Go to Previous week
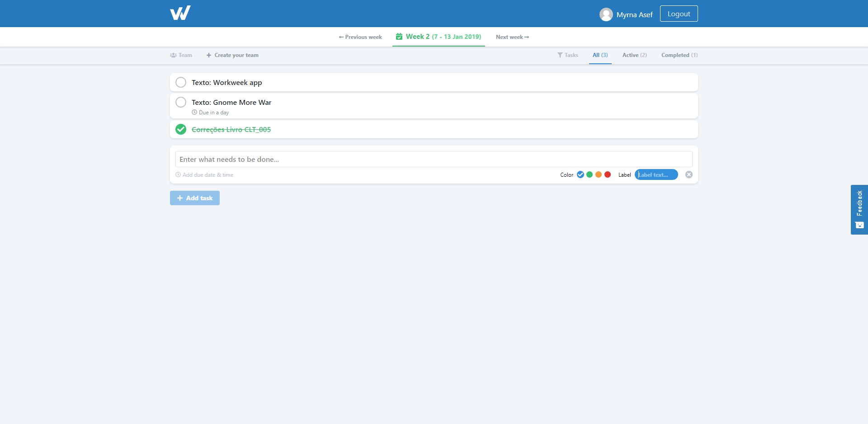This screenshot has width=868, height=424. click(360, 37)
